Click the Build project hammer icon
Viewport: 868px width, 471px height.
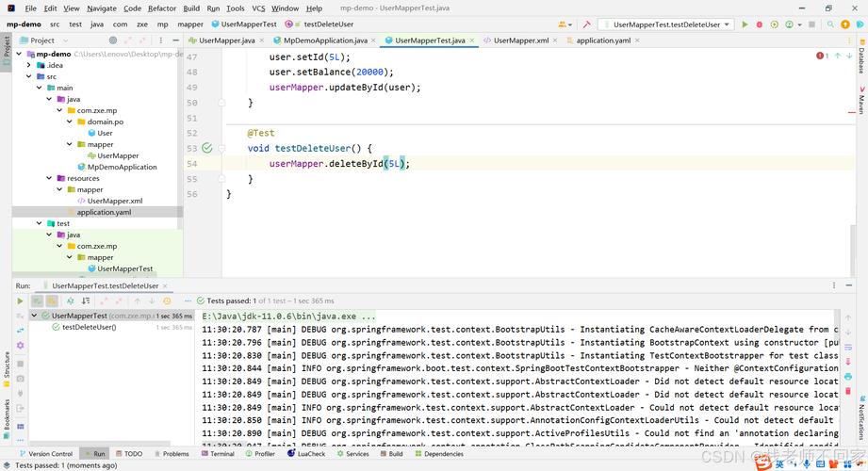587,24
